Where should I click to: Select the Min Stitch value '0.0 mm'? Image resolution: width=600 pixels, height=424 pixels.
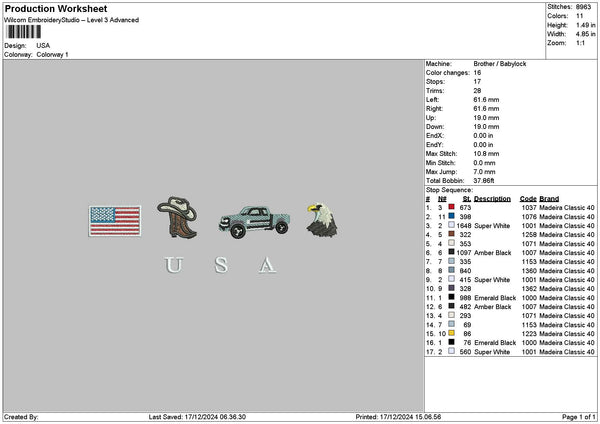pos(484,163)
